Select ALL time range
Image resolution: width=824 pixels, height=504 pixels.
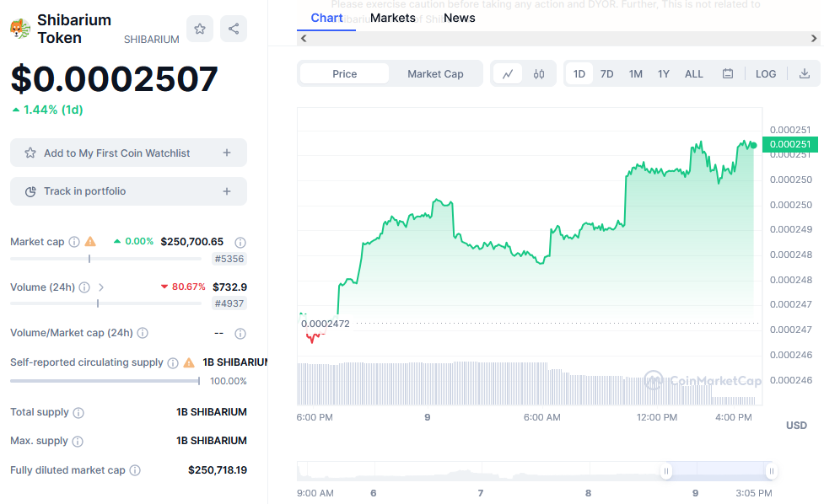693,74
